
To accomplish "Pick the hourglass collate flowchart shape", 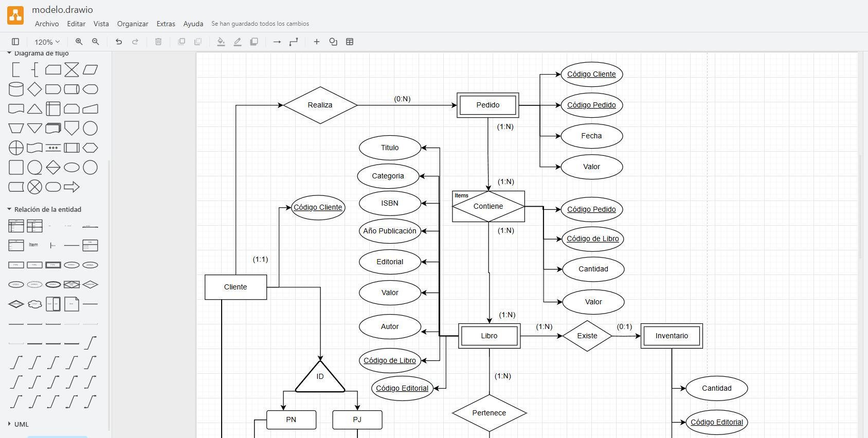I will [71, 69].
